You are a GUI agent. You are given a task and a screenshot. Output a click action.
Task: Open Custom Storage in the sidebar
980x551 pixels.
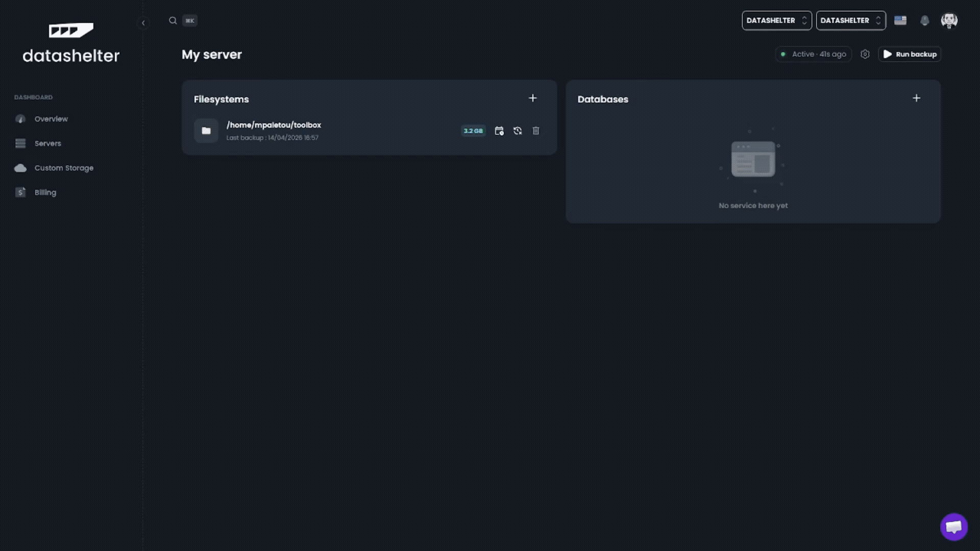coord(64,168)
